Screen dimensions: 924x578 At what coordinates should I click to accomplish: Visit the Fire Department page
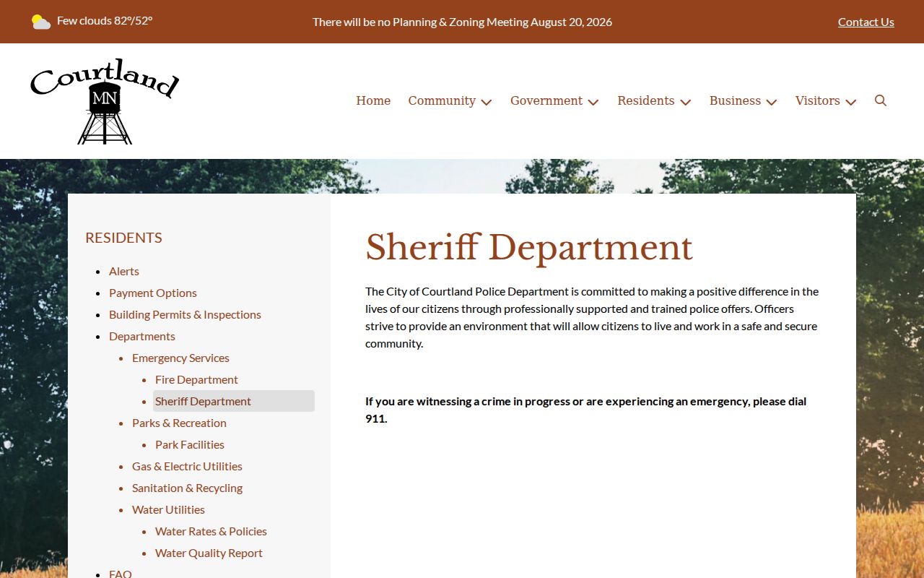[196, 379]
